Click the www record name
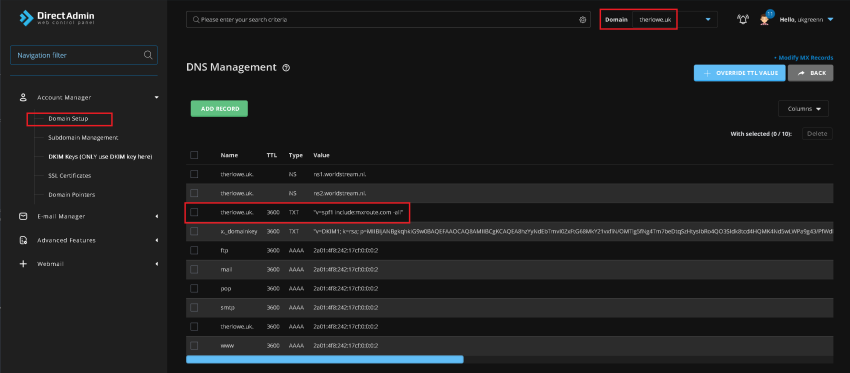 228,345
